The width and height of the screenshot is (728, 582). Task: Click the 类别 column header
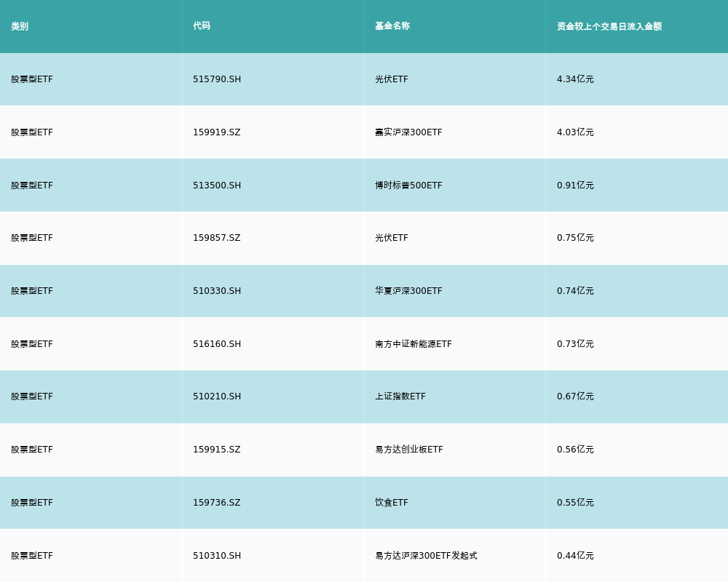pos(20,26)
